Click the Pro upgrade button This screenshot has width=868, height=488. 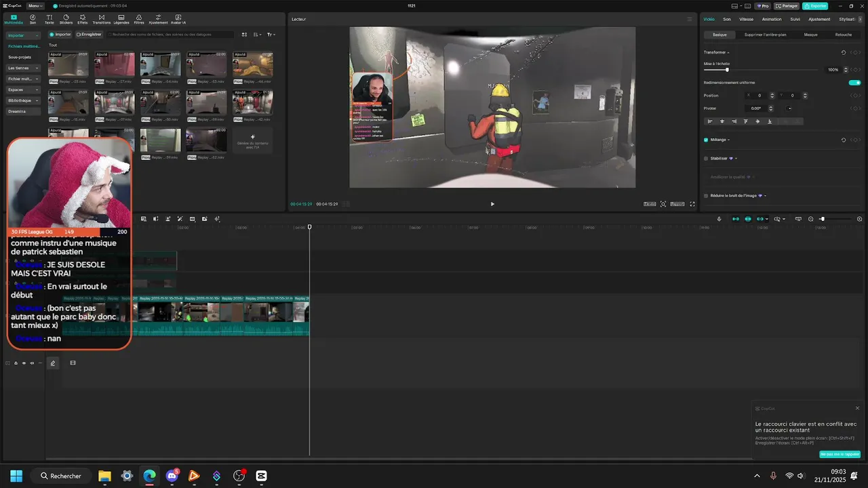tap(763, 5)
